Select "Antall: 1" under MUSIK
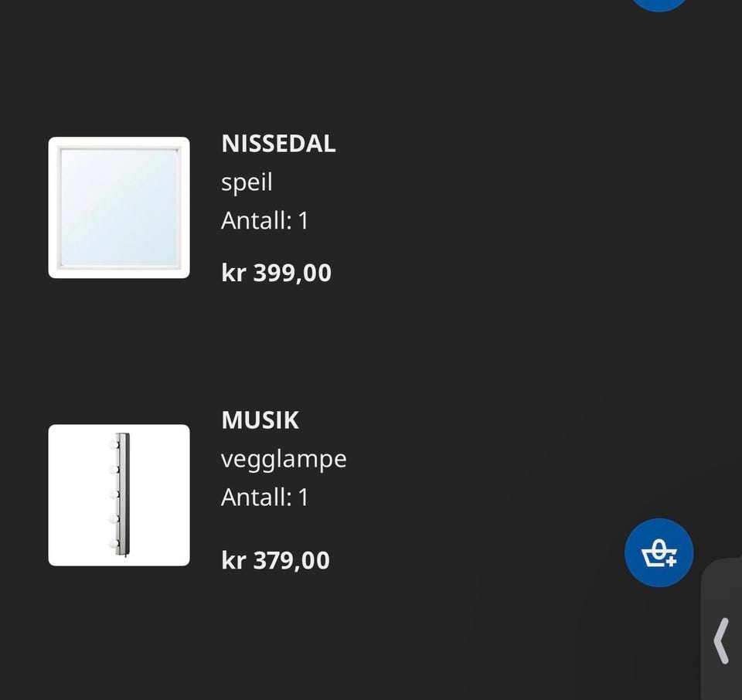The width and height of the screenshot is (742, 700). pyautogui.click(x=264, y=497)
